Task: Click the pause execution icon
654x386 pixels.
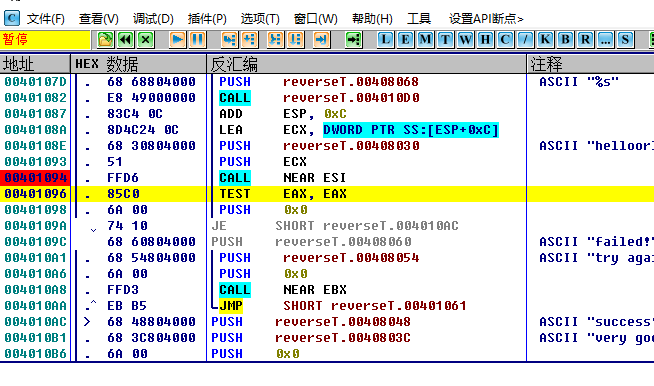Action: (198, 40)
